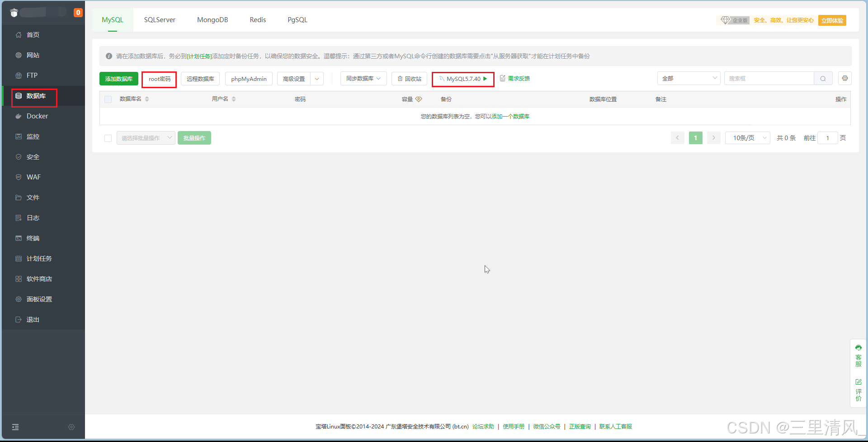The height and width of the screenshot is (442, 868).
Task: Click the 远程数据库 button
Action: coord(200,79)
